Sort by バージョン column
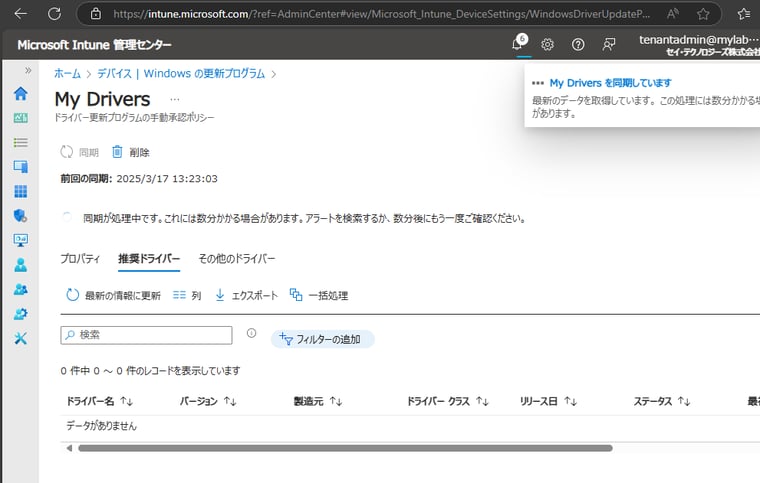 pyautogui.click(x=208, y=401)
